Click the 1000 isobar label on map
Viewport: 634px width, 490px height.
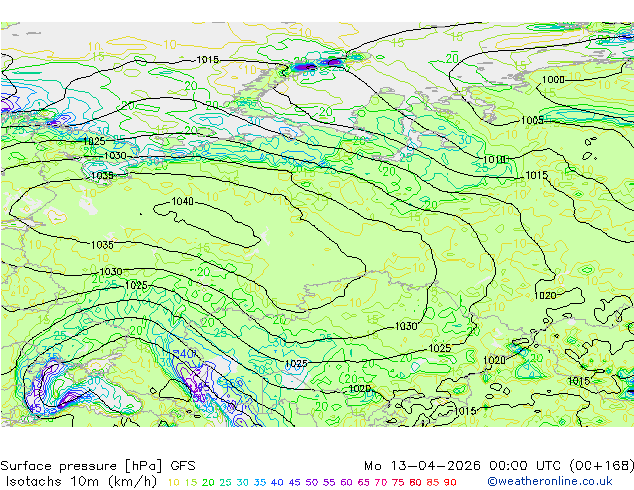[x=553, y=80]
